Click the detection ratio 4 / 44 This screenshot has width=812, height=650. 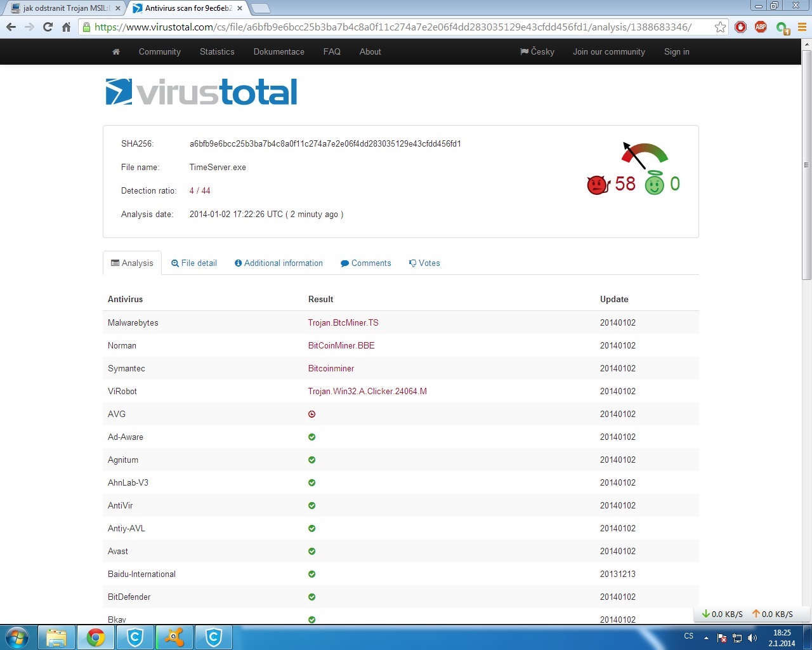200,190
